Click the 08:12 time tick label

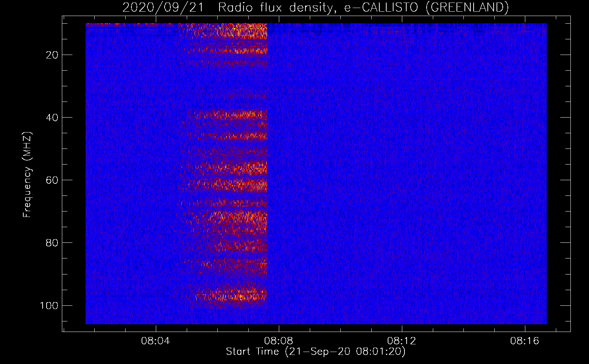coord(402,341)
